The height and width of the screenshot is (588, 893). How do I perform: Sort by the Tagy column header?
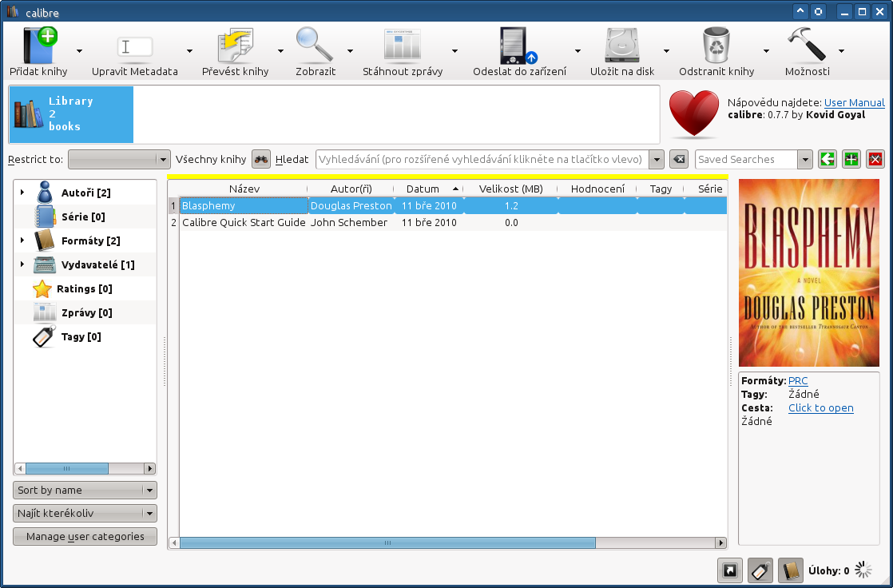[661, 189]
